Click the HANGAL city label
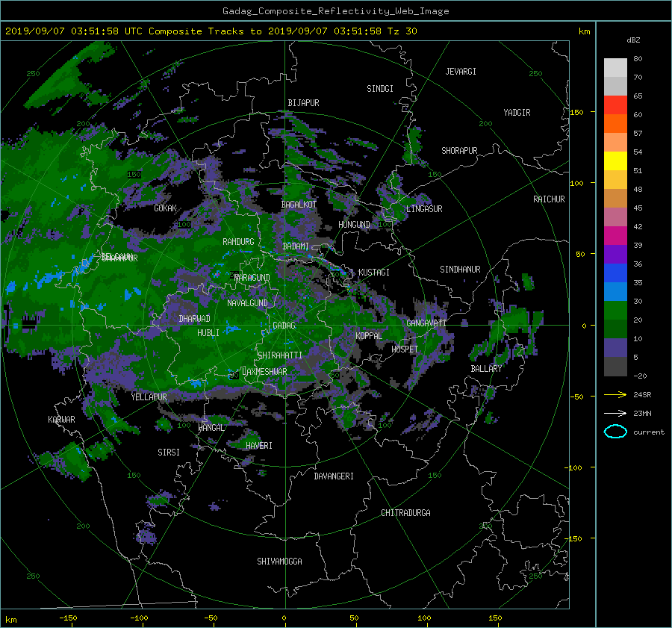This screenshot has width=672, height=628. click(x=211, y=428)
